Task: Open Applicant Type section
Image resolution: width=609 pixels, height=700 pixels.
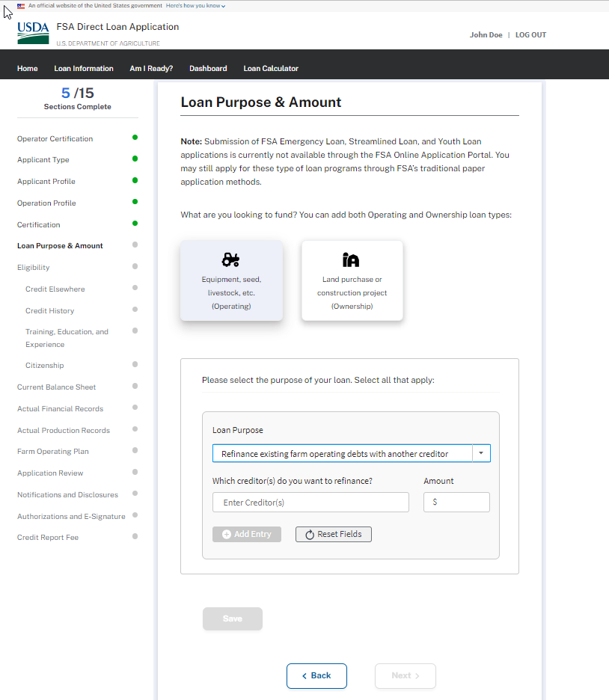Action: (x=43, y=160)
